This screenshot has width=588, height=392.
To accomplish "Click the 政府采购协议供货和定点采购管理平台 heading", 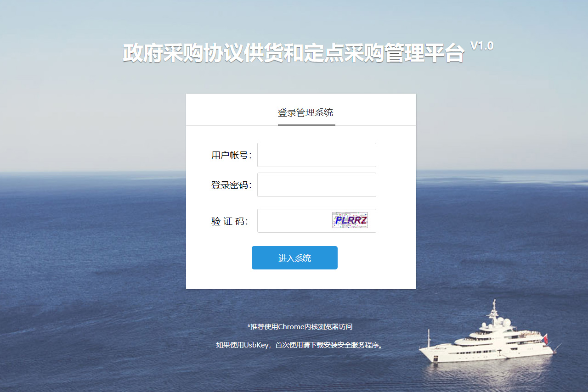I will pos(294,53).
